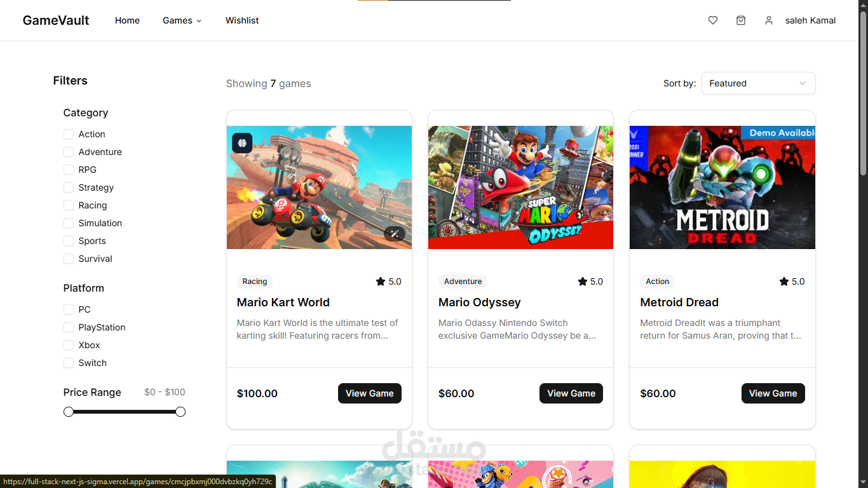Click the $60.00 price on Metroid Dread
The width and height of the screenshot is (868, 488).
click(658, 393)
